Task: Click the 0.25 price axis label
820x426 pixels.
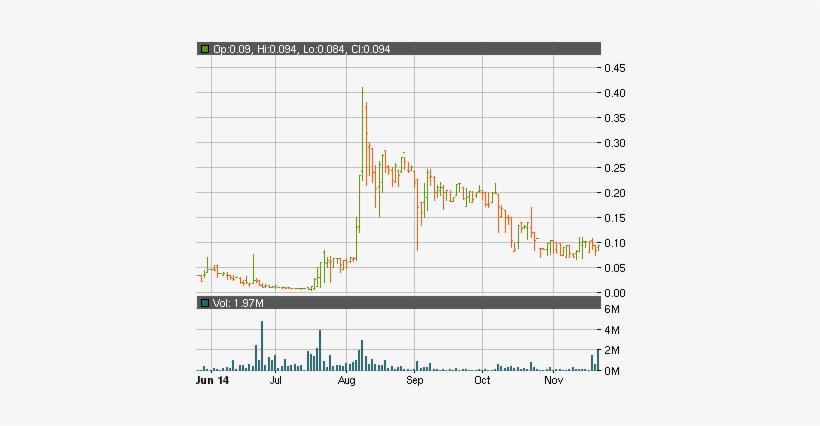Action: pyautogui.click(x=614, y=168)
